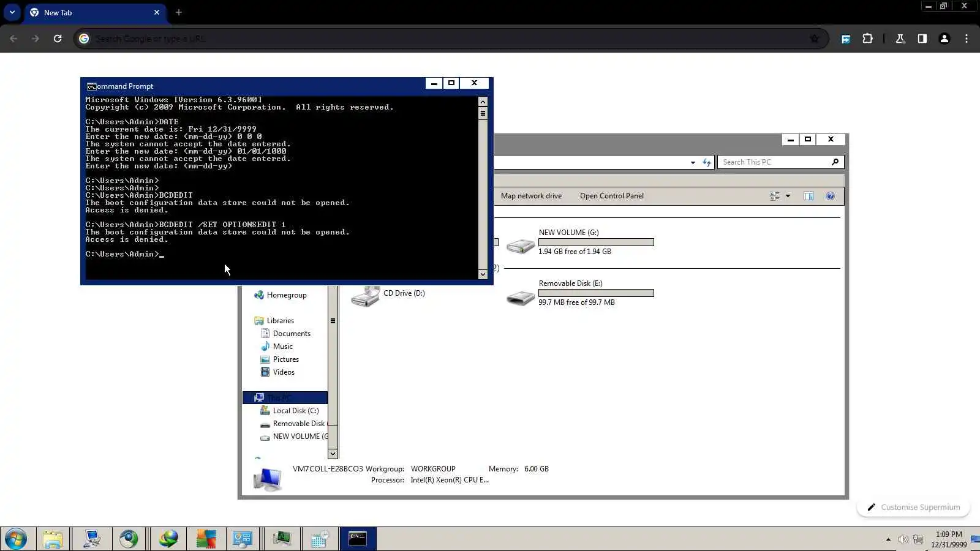Open the browser profile avatar
Image resolution: width=980 pixels, height=551 pixels.
point(944,39)
